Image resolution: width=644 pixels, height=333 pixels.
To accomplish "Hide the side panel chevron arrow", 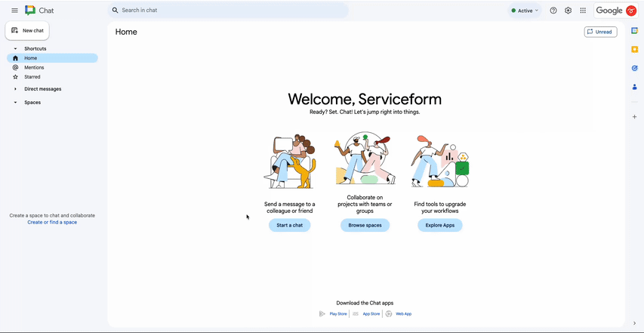I will [x=634, y=323].
